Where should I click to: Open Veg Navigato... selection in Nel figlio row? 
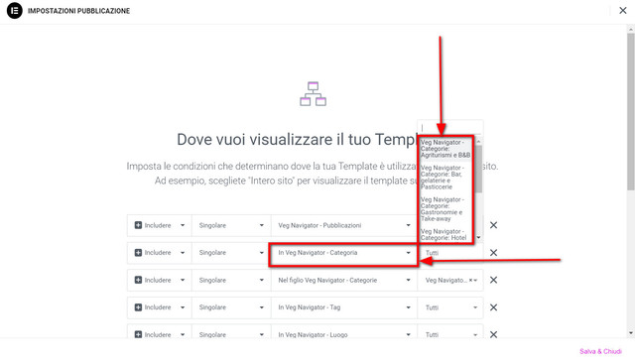tap(450, 280)
